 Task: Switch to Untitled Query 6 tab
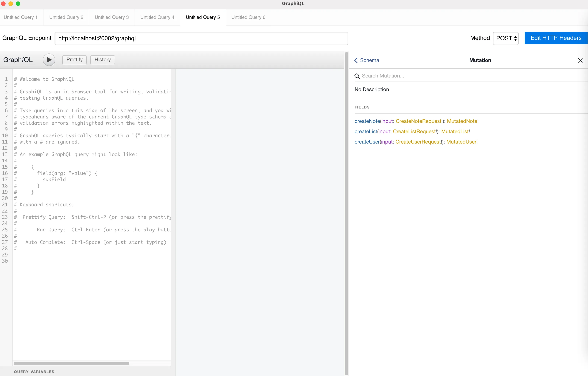(248, 17)
